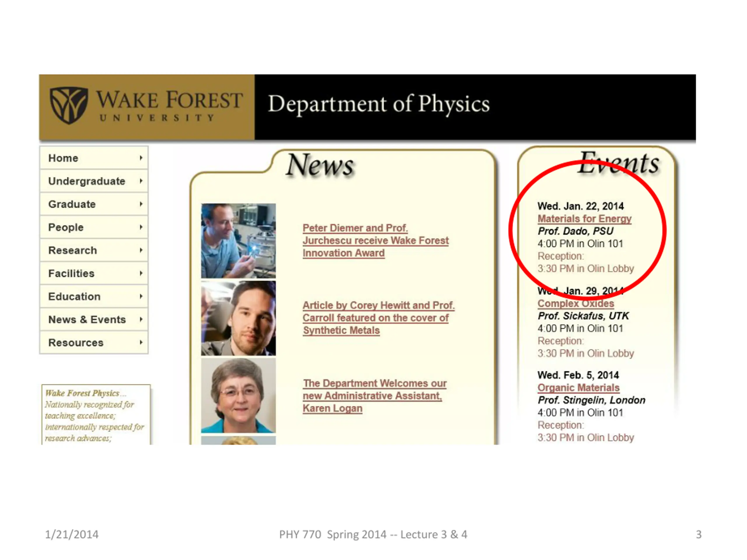747x560 pixels.
Task: Click the Wake Forest University shield logo
Action: (x=69, y=105)
